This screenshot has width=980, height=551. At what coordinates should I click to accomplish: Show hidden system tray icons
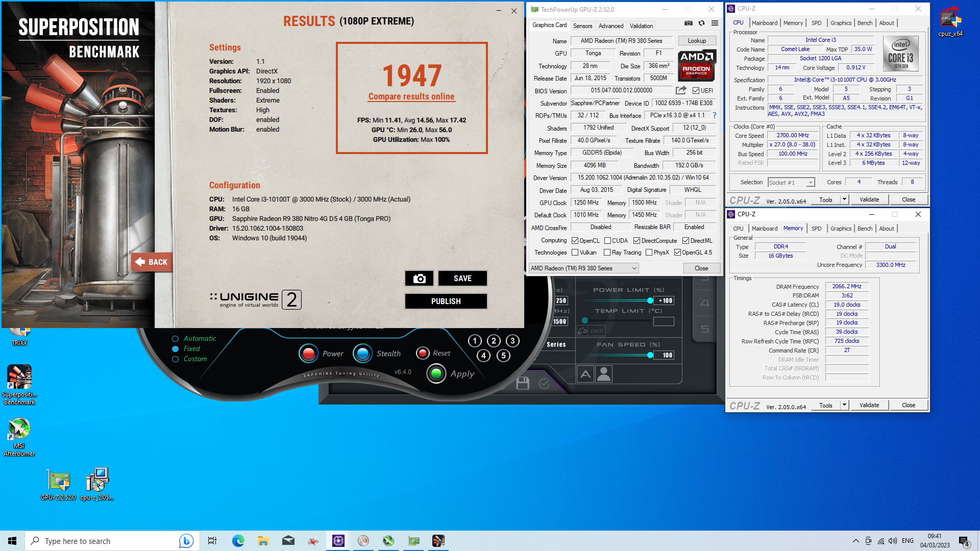click(855, 541)
